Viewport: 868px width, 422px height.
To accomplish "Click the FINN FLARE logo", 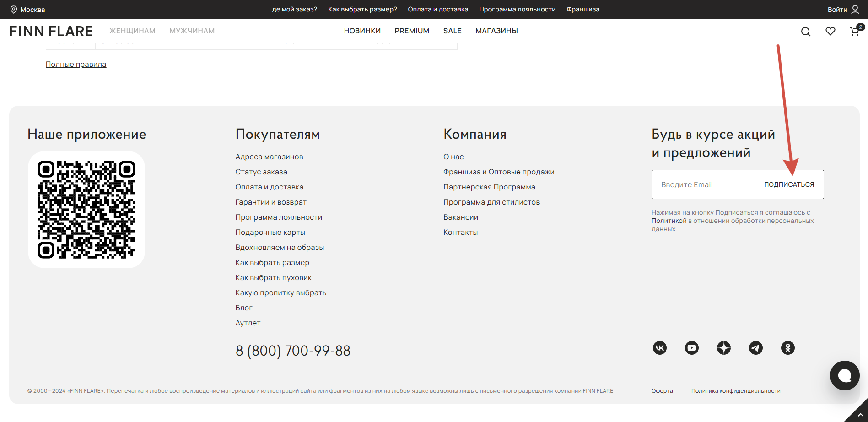I will (51, 31).
